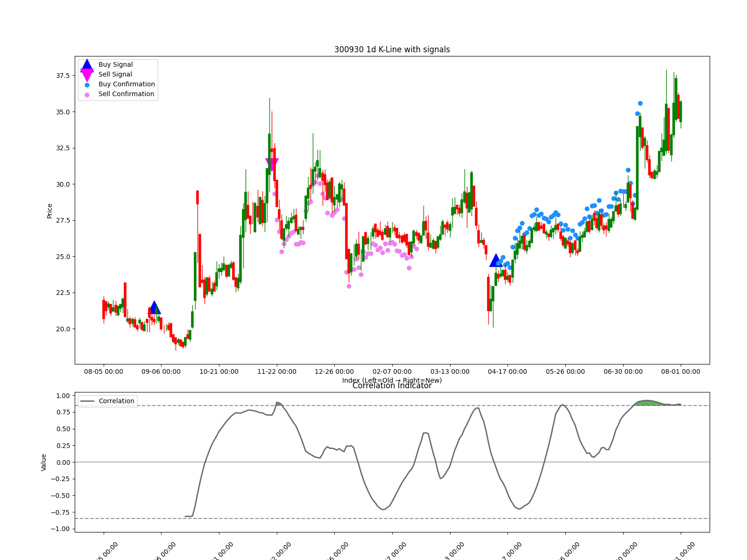Click the buy signal triangle near 09-06
747x560 pixels.
[155, 308]
